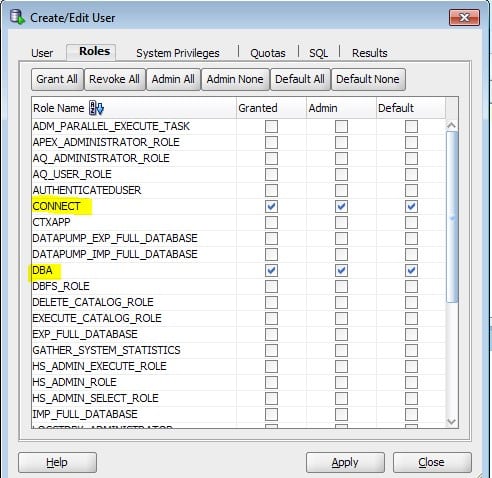Click the Admin column header
The height and width of the screenshot is (478, 492).
pos(341,108)
